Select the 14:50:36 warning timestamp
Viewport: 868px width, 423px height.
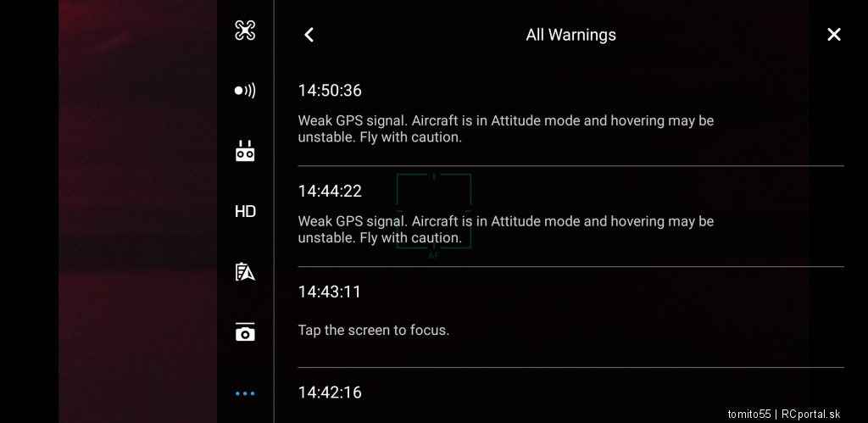pos(330,90)
